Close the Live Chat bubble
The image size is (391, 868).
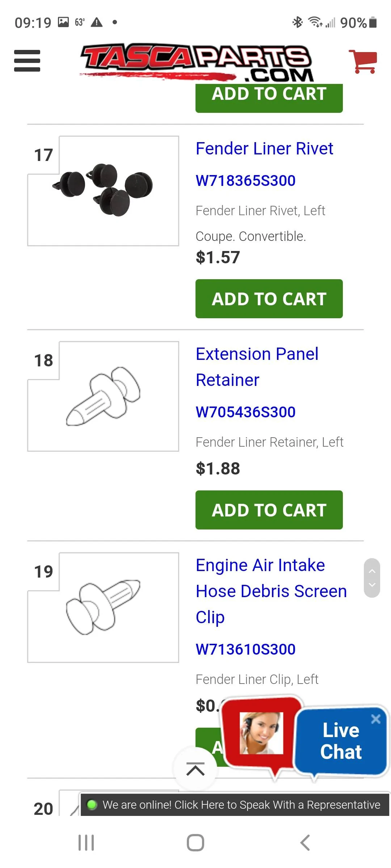tap(376, 719)
